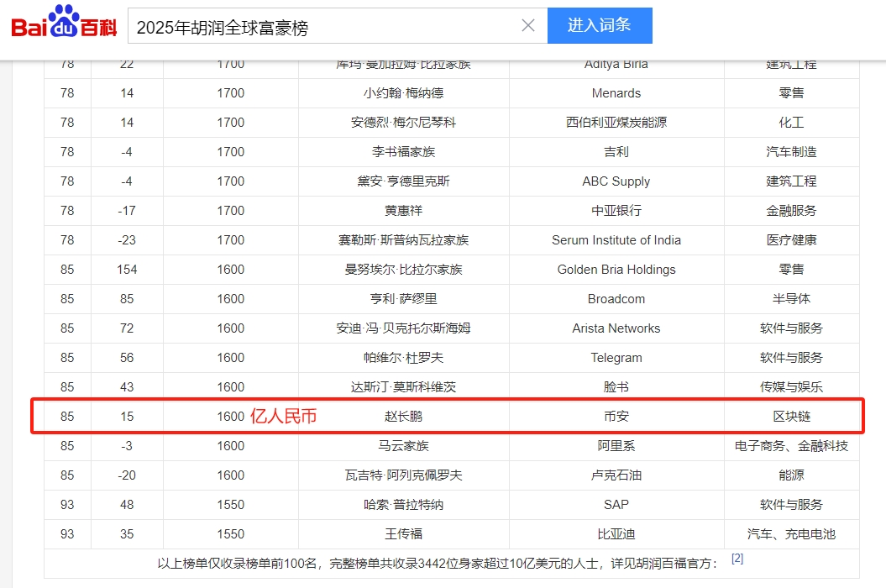Image resolution: width=886 pixels, height=588 pixels.
Task: Select the company cell 币安
Action: pos(616,417)
